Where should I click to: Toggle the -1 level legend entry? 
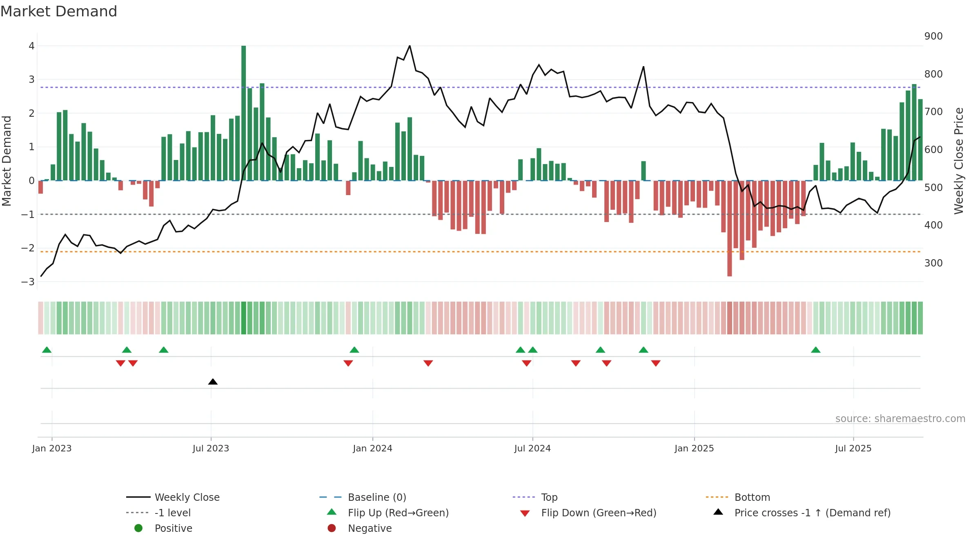[x=158, y=513]
